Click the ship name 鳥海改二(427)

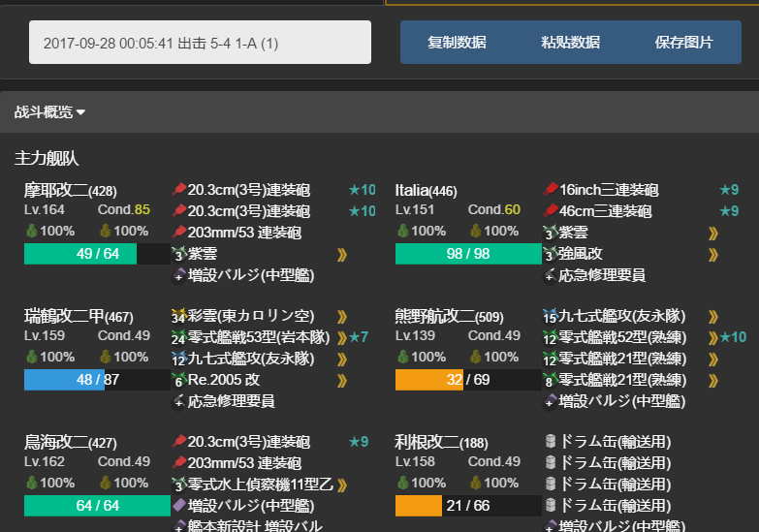[71, 442]
